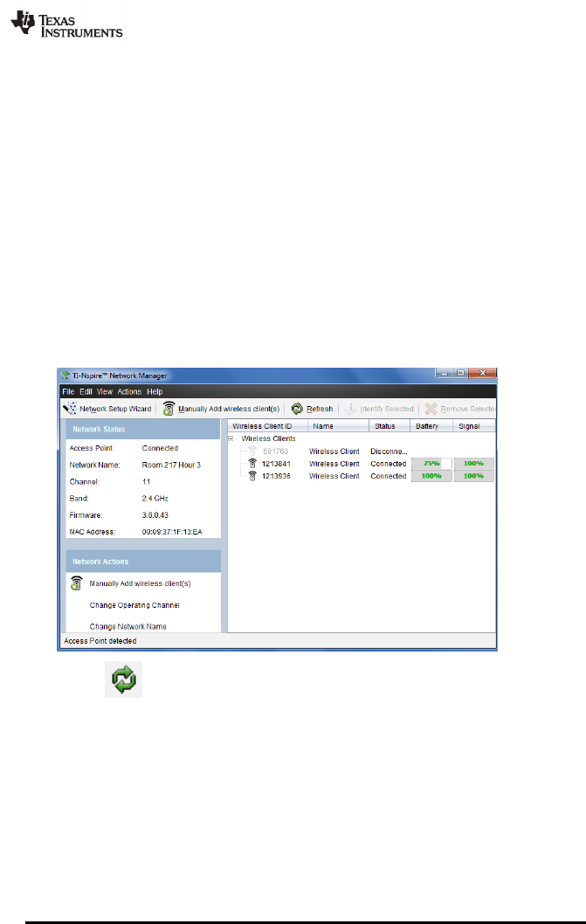Click Connected status for client 1213841
The image size is (586, 924).
388,464
